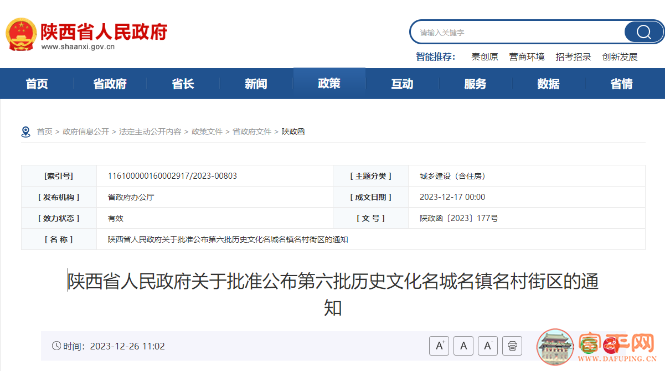Click the magnifier search button
This screenshot has width=666, height=371.
pos(643,32)
